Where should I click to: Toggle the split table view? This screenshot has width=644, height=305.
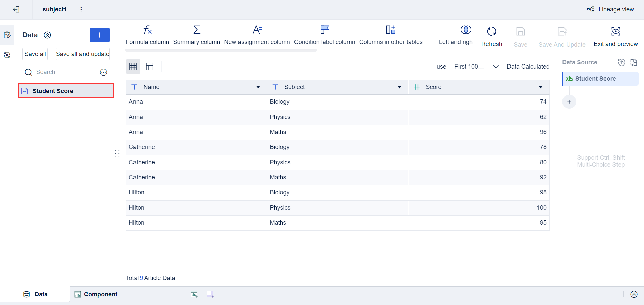[149, 66]
